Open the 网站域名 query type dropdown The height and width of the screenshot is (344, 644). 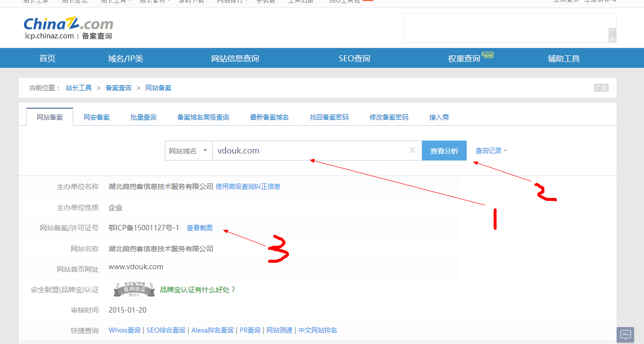188,151
